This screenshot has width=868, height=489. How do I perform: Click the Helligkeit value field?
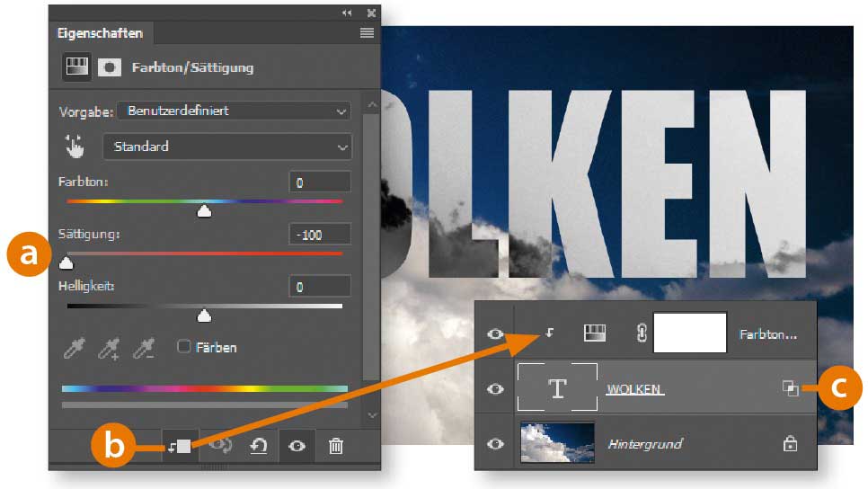pos(319,287)
